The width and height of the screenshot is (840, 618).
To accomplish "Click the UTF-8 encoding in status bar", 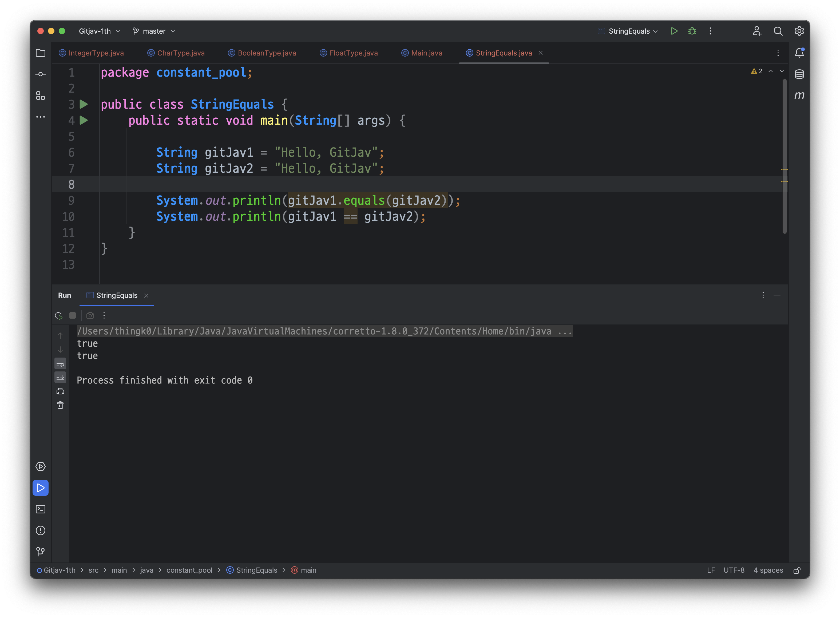I will (x=734, y=570).
